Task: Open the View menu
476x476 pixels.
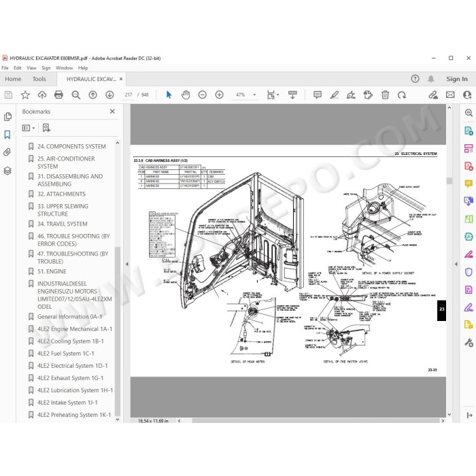Action: tap(31, 68)
